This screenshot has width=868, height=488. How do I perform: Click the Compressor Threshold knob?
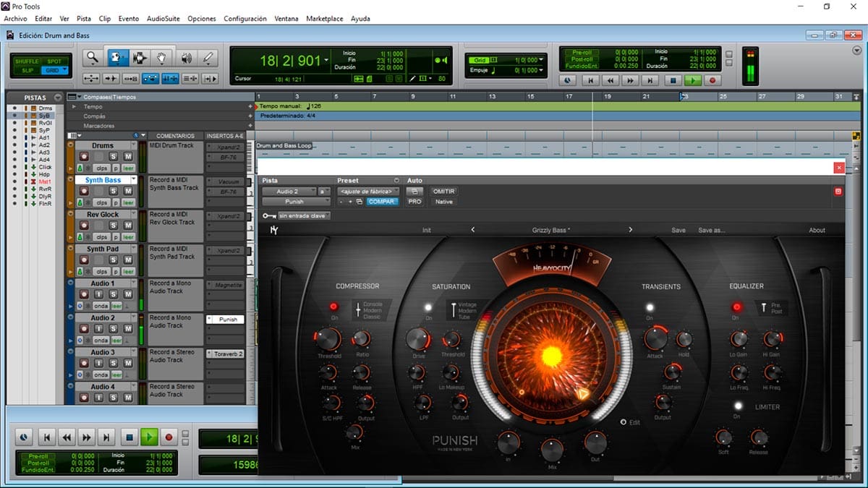tap(328, 338)
